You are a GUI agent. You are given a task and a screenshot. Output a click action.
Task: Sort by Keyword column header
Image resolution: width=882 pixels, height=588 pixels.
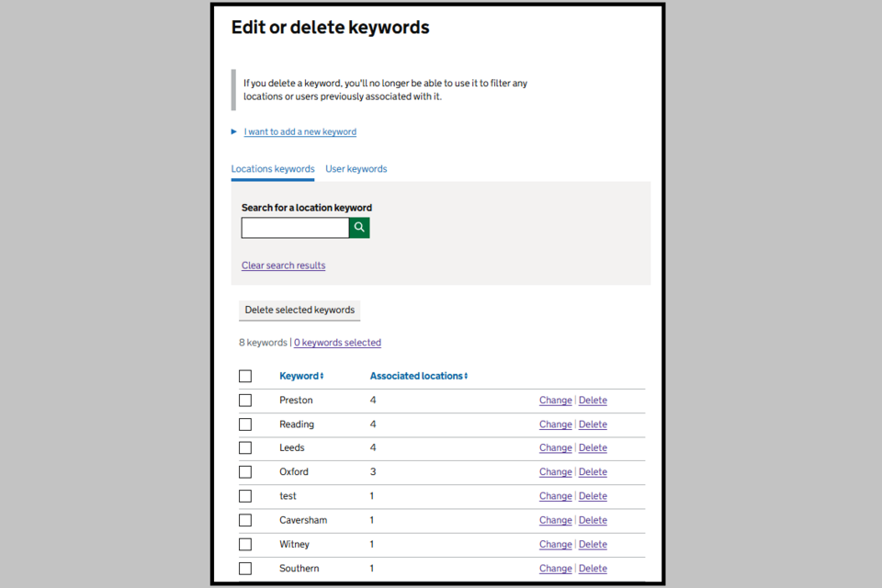pos(301,376)
